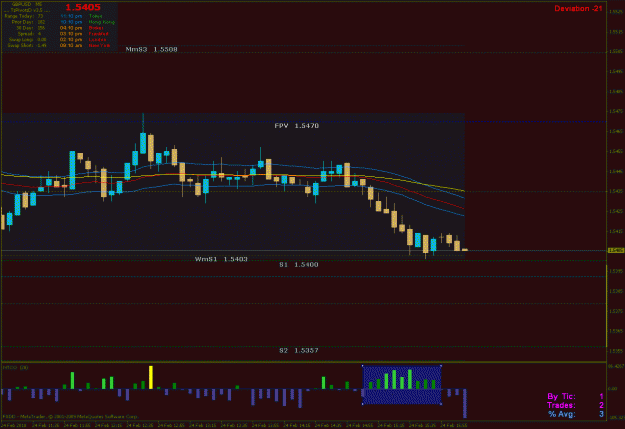Click the MetaTrader copyright text at bottom-left
The image size is (625, 429).
71,417
